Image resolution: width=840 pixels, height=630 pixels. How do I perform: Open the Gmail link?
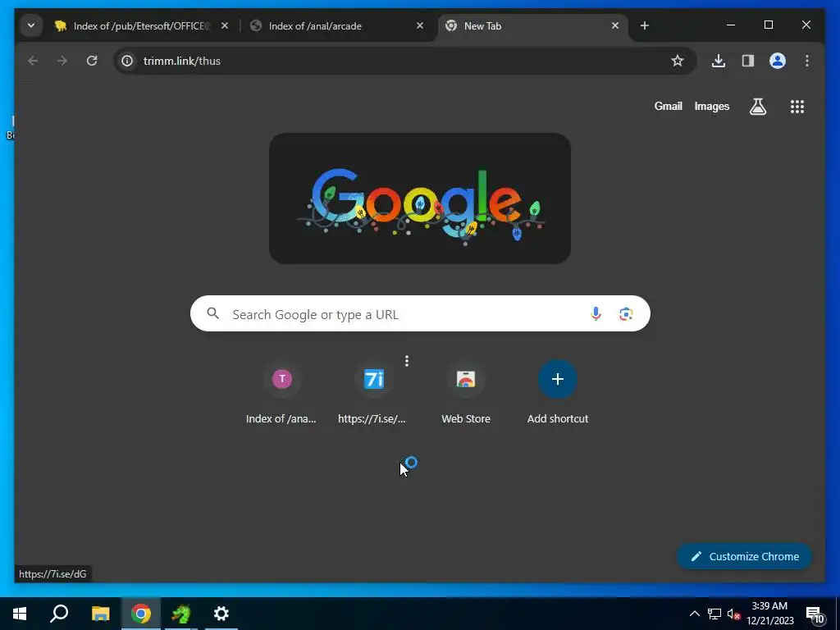click(x=668, y=106)
